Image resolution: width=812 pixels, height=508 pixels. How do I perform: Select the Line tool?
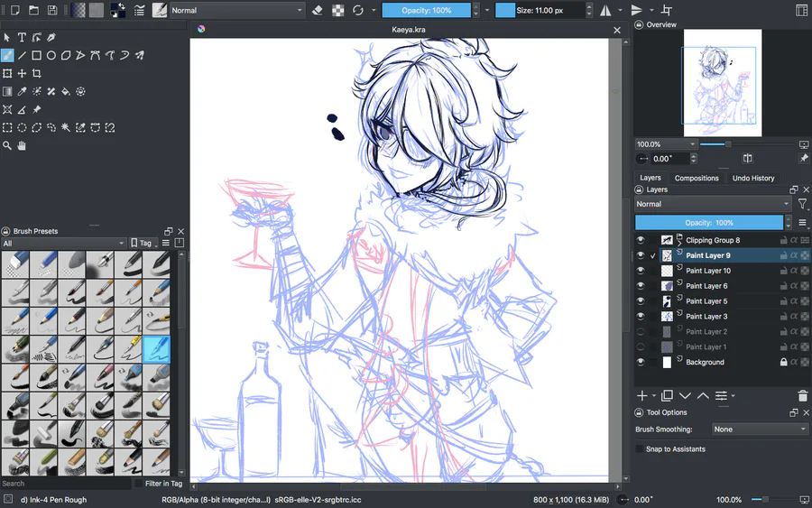point(22,55)
